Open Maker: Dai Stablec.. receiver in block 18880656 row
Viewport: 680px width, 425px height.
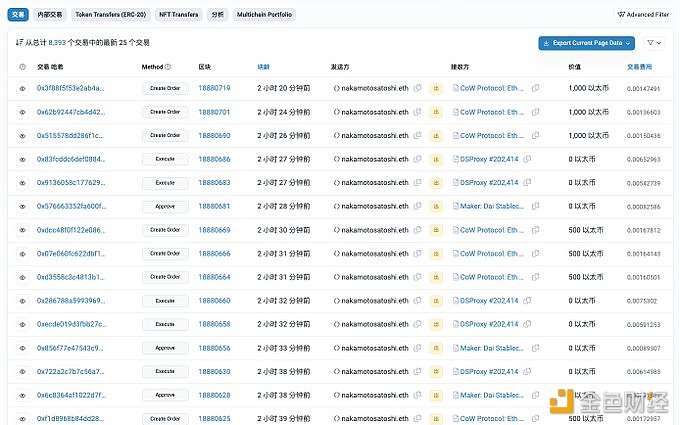pos(492,348)
